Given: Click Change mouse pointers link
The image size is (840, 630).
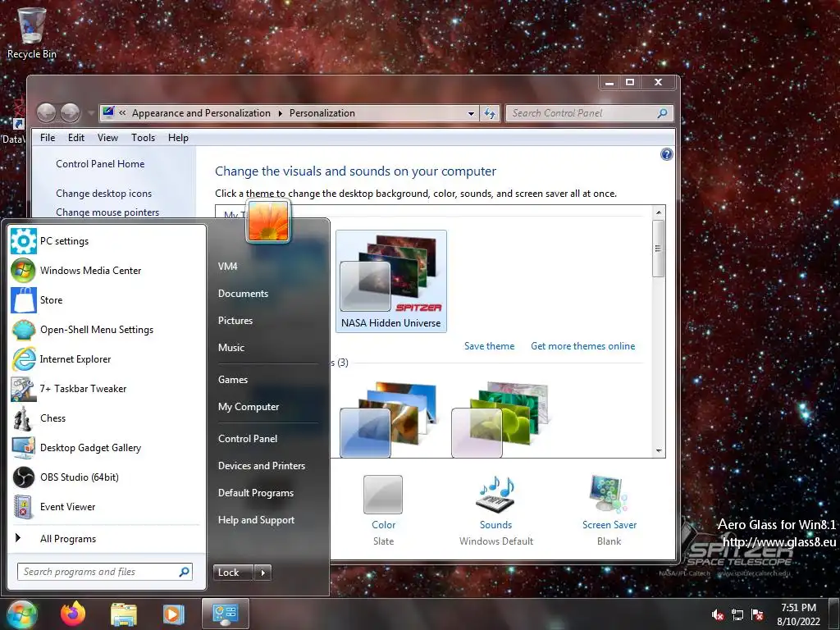Looking at the screenshot, I should point(107,212).
